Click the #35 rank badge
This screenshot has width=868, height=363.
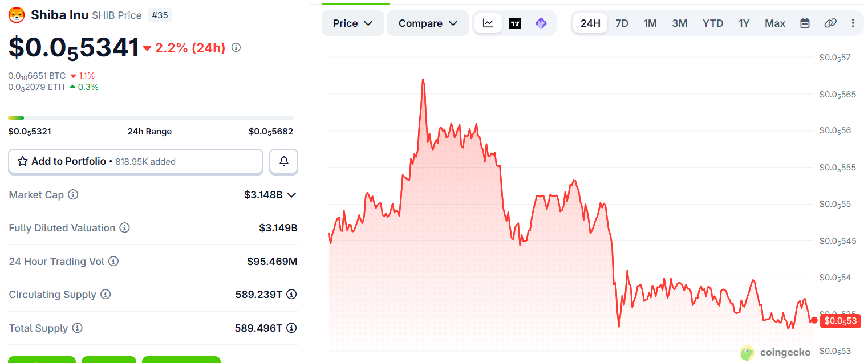(160, 15)
